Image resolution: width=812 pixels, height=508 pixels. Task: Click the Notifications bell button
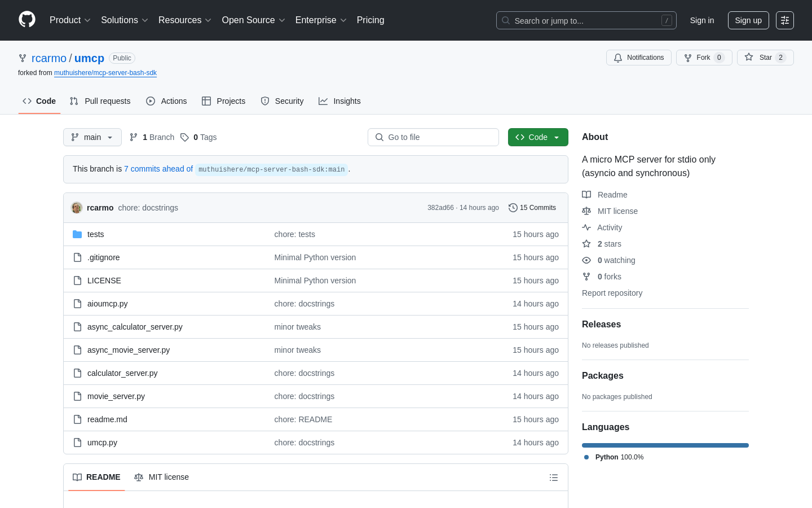[x=639, y=58]
